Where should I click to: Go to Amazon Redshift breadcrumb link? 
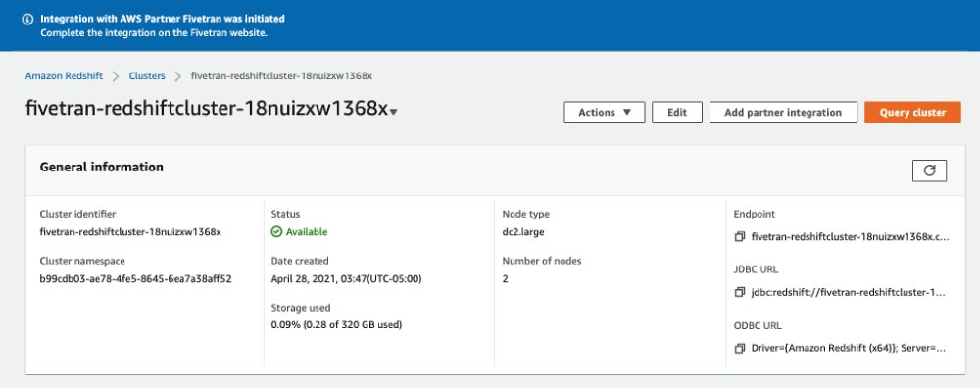tap(64, 76)
